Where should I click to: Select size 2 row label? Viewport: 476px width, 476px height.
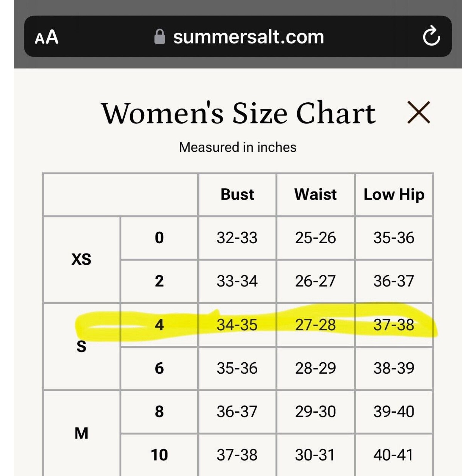[x=159, y=281]
